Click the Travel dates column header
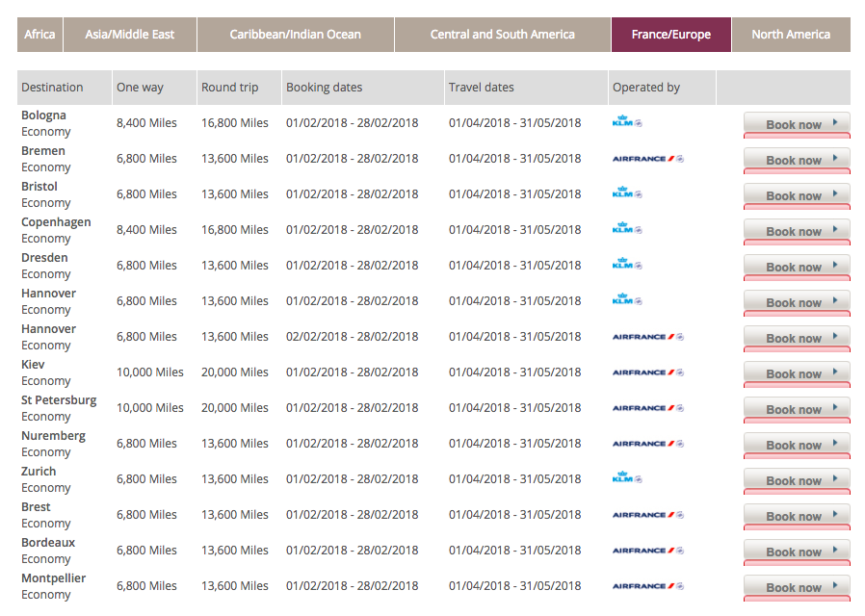The width and height of the screenshot is (865, 616). [x=526, y=87]
